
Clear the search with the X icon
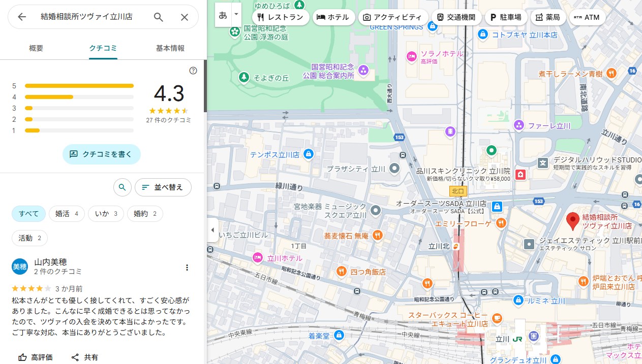pyautogui.click(x=185, y=17)
